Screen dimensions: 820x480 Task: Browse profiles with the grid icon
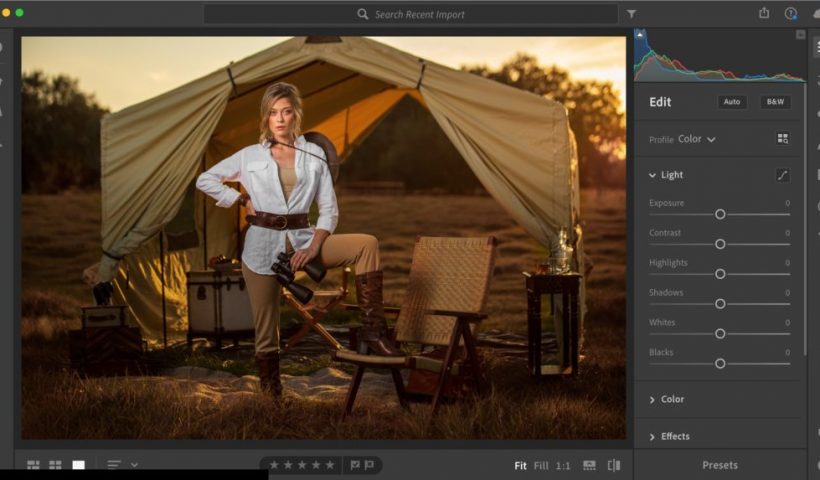[x=783, y=139]
